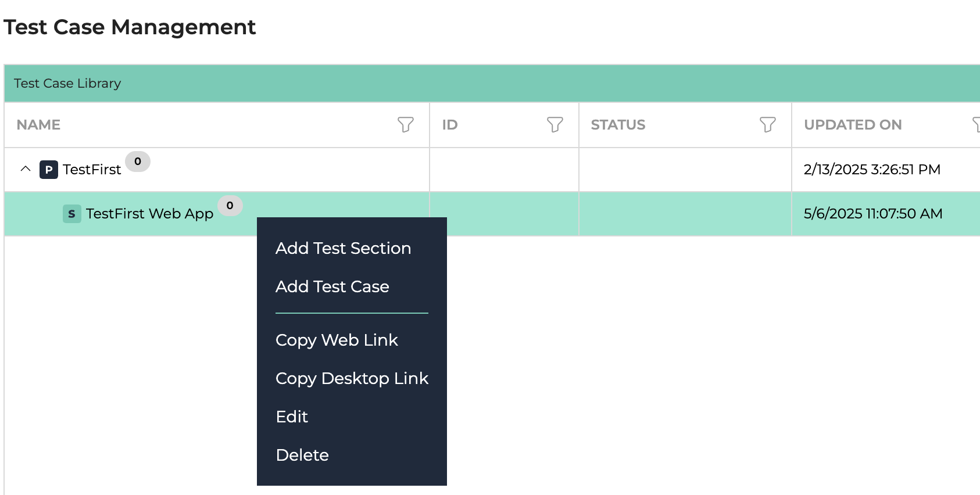Click the S suite icon beside TestFirst Web App
This screenshot has height=495, width=980.
(71, 214)
